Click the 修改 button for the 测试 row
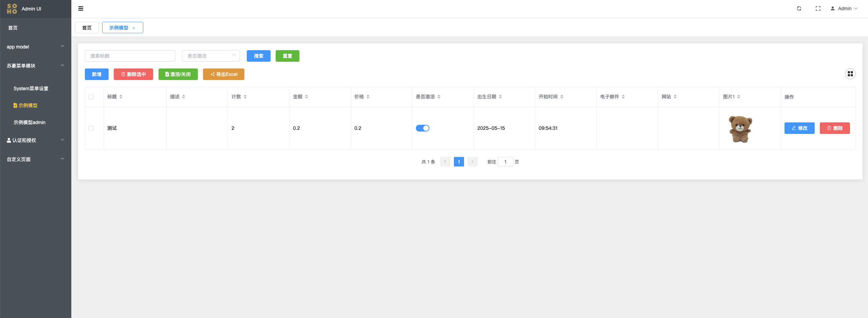 coord(799,128)
